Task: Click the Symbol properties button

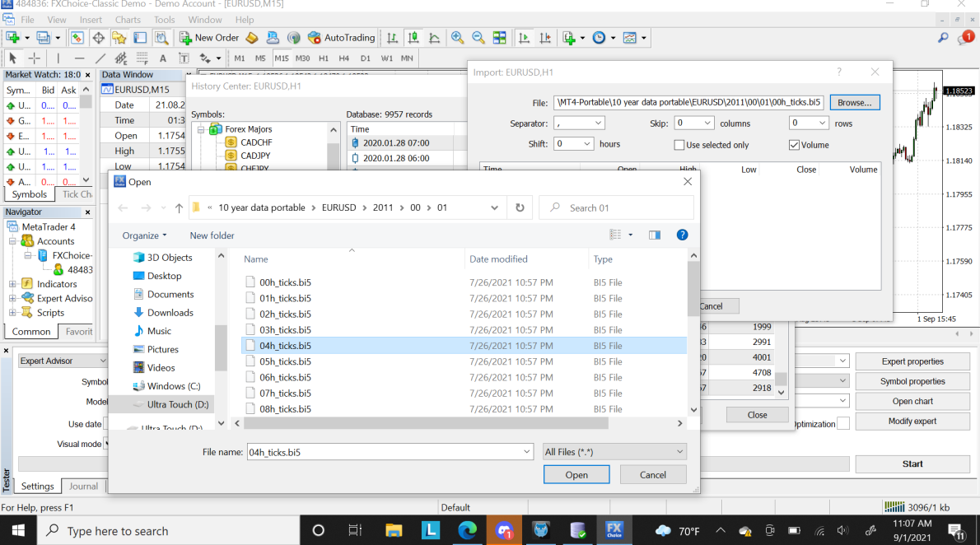Action: pyautogui.click(x=912, y=381)
